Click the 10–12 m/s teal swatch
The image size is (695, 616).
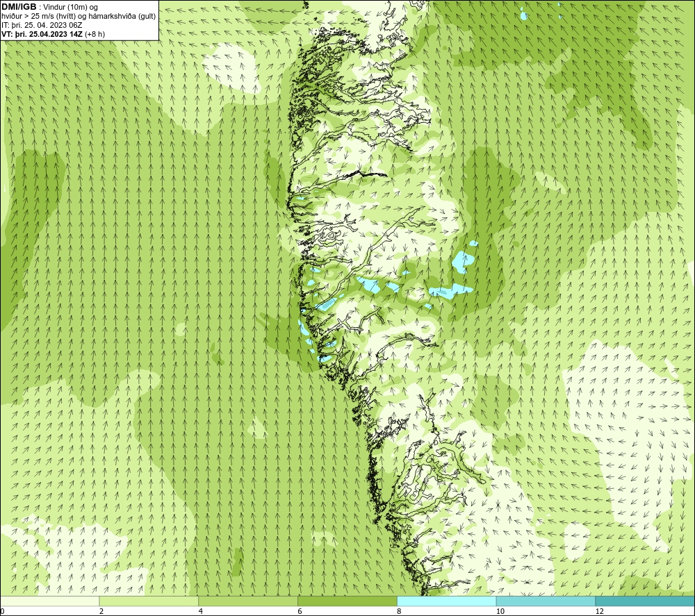[x=546, y=601]
